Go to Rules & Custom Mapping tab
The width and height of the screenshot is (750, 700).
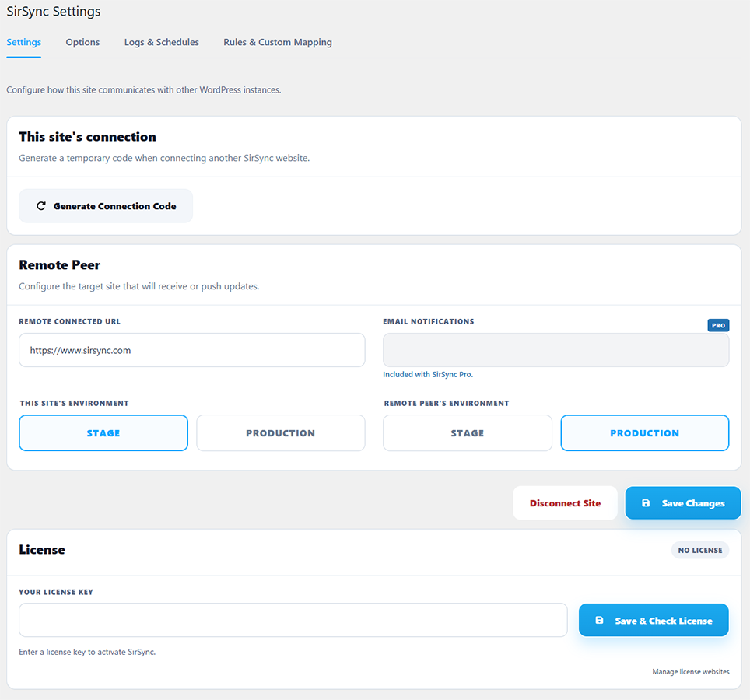tap(278, 42)
